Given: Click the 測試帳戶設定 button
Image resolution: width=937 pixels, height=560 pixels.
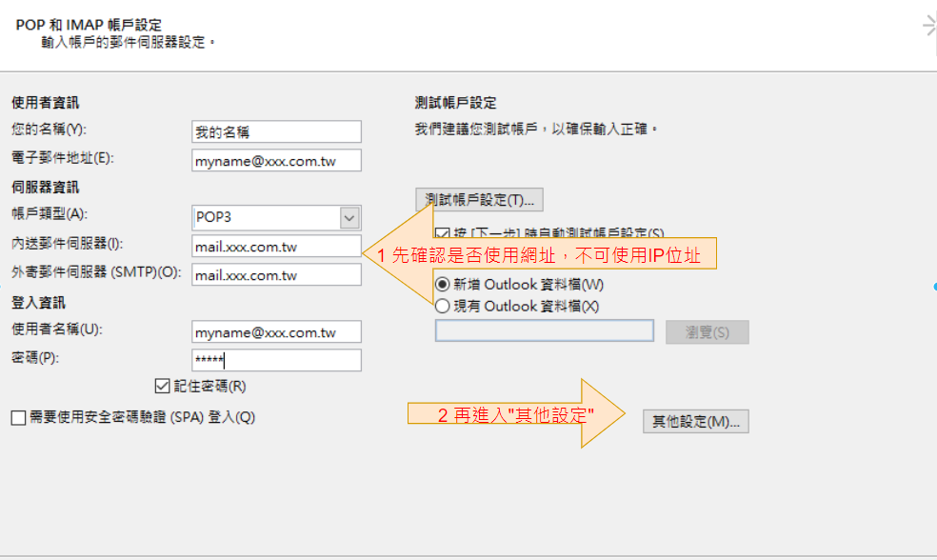Looking at the screenshot, I should pos(479,199).
